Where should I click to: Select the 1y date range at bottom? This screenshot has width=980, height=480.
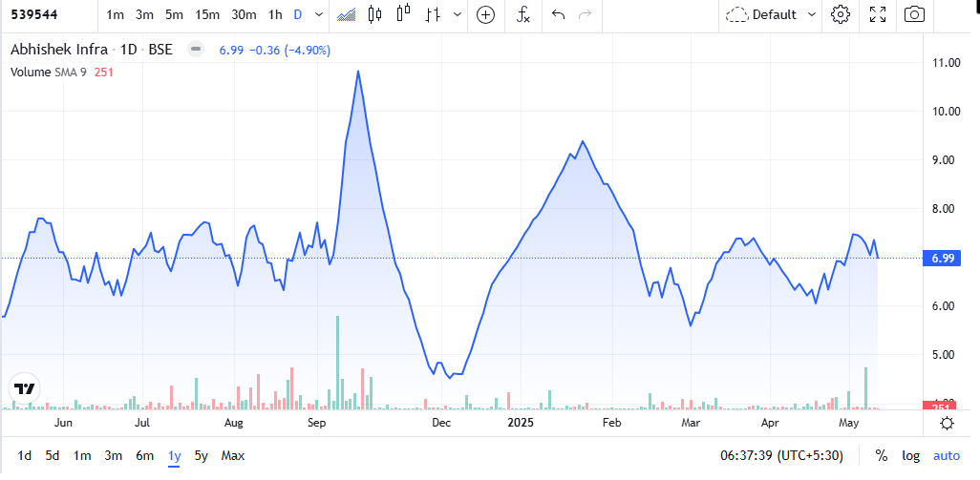pyautogui.click(x=175, y=456)
